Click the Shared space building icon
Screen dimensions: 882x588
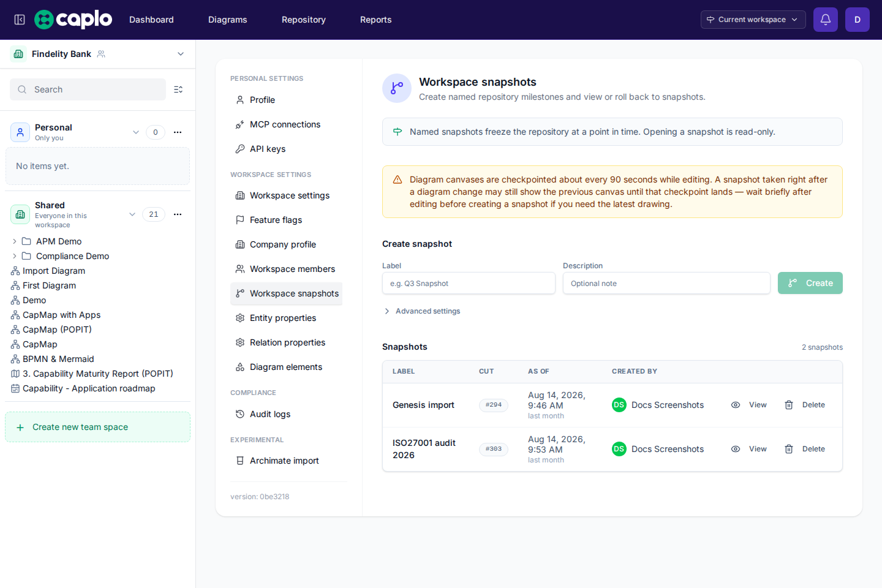point(20,214)
